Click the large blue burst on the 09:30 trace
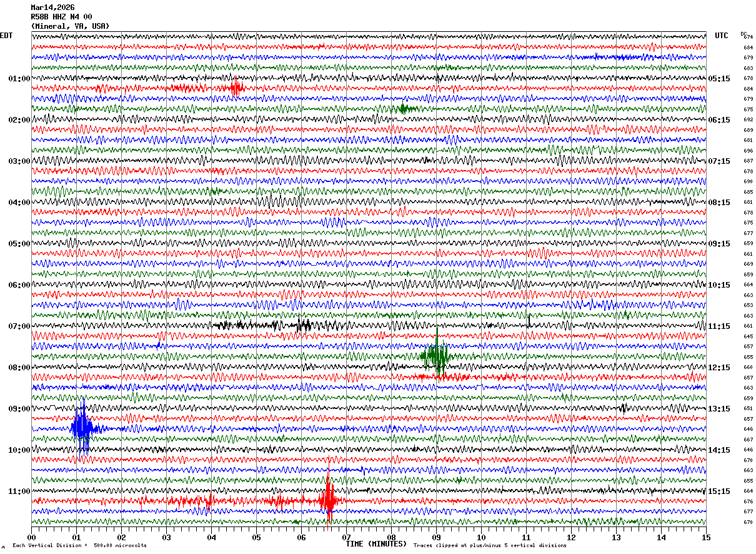The width and height of the screenshot is (756, 554). 83,429
